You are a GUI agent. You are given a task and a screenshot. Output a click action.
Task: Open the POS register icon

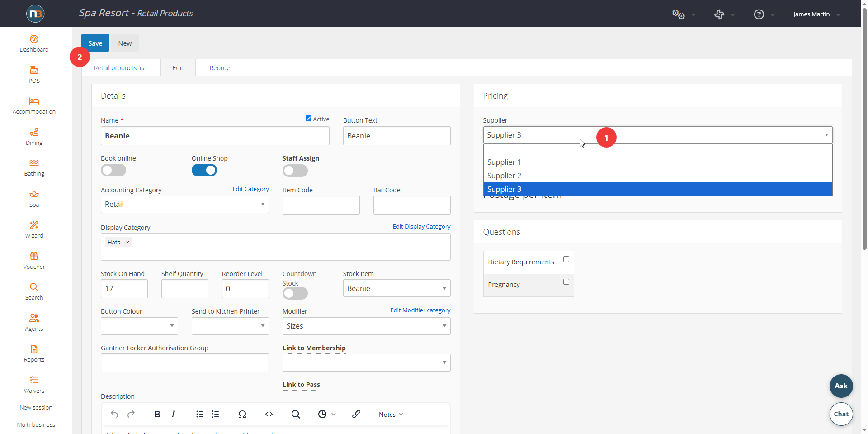(x=34, y=70)
